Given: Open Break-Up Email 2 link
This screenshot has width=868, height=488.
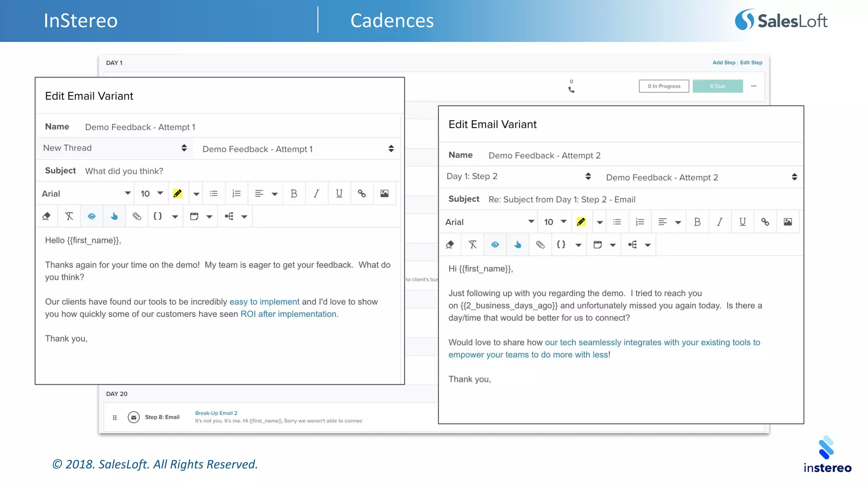Looking at the screenshot, I should [x=216, y=413].
